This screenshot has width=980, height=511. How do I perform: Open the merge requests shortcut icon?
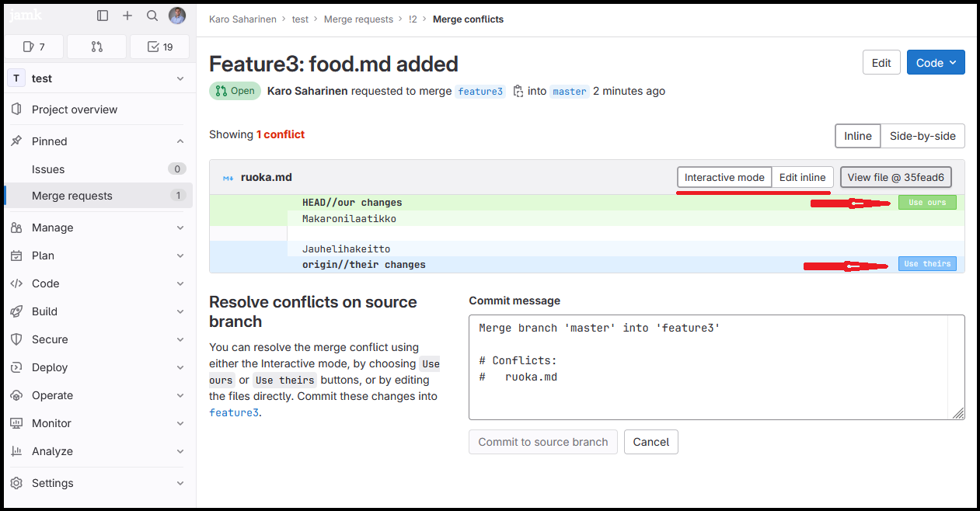(97, 47)
